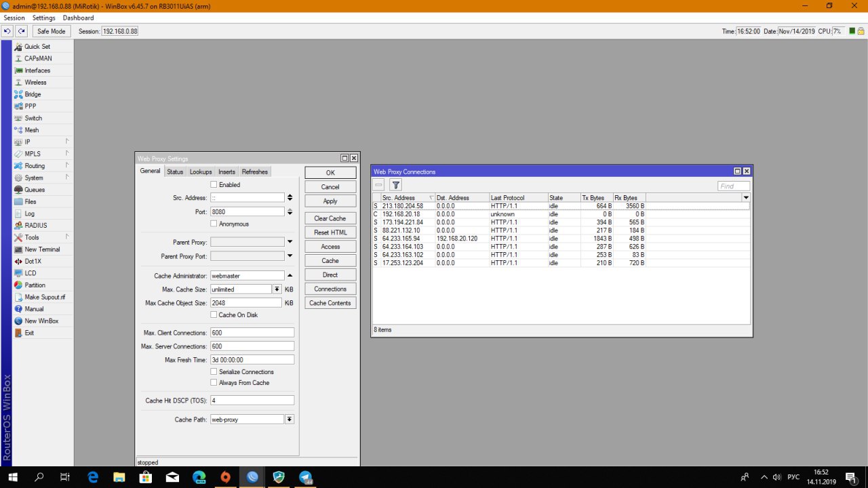The width and height of the screenshot is (868, 488).
Task: Toggle Serialize Connections checkbox
Action: pos(214,372)
